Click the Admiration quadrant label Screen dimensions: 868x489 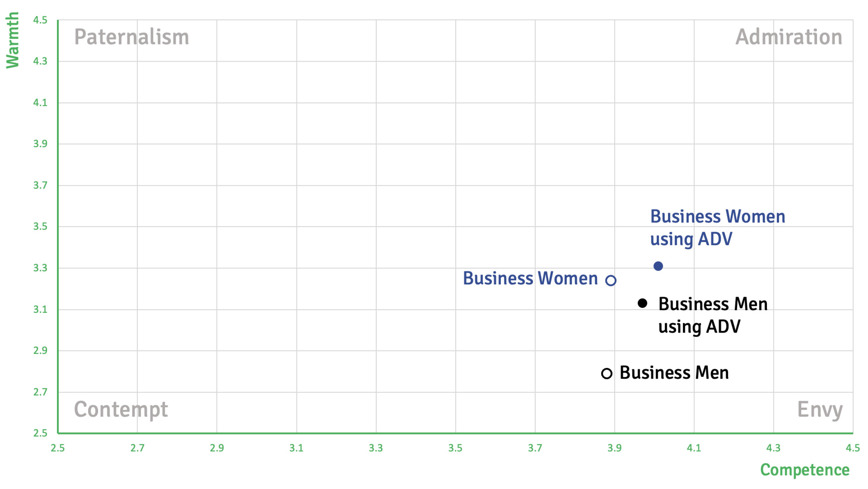pyautogui.click(x=788, y=37)
